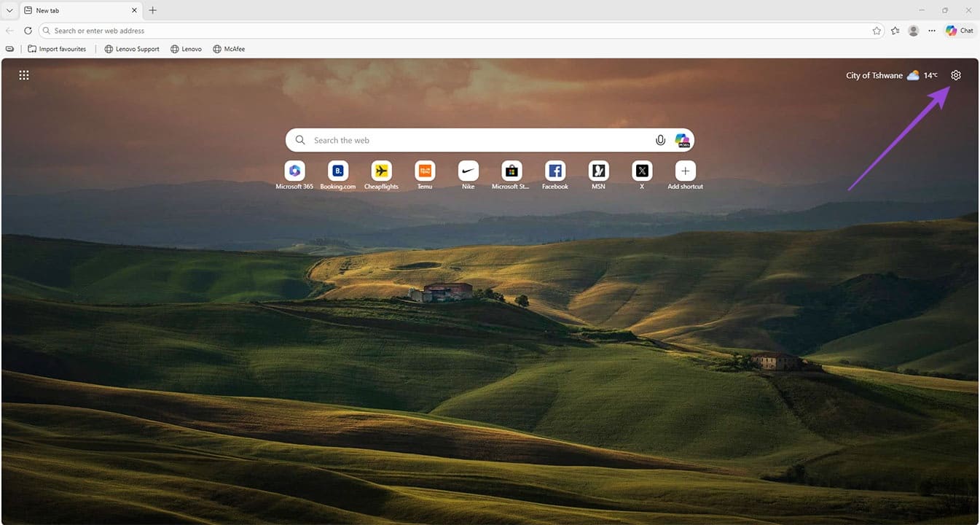
Task: Add this page to favourites via star icon
Action: coord(877,31)
